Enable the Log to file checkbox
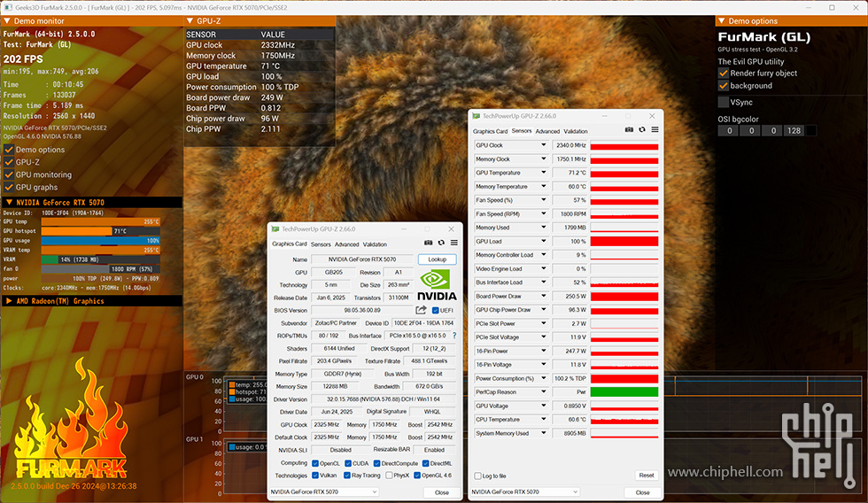The image size is (868, 503). (479, 476)
